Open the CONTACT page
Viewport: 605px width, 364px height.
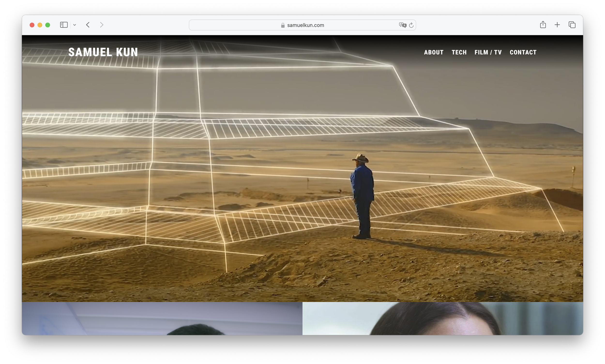tap(523, 52)
